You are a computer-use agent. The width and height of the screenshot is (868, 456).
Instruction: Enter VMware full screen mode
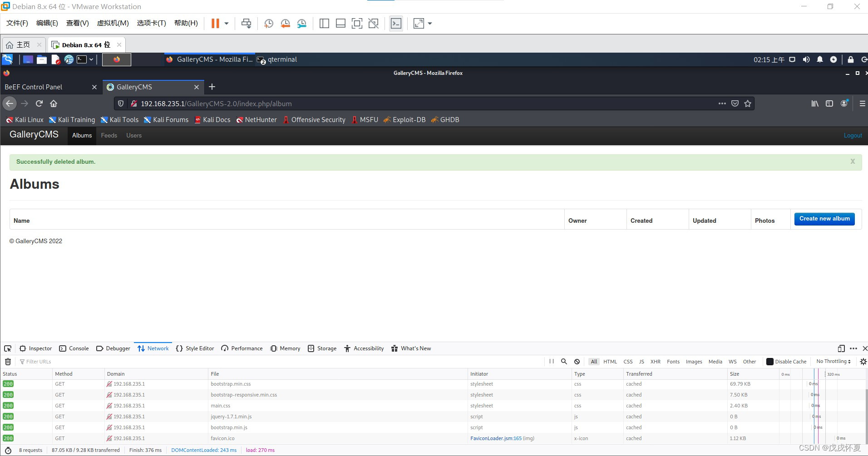click(357, 23)
